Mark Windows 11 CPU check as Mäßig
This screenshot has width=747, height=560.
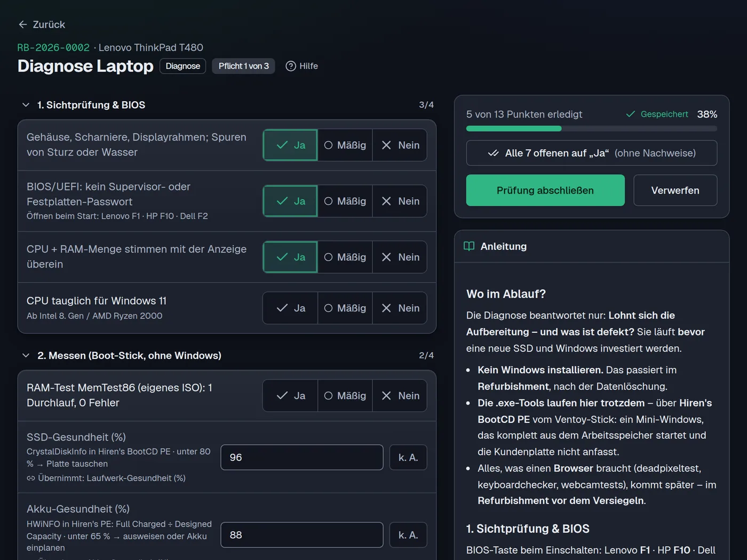tap(345, 308)
